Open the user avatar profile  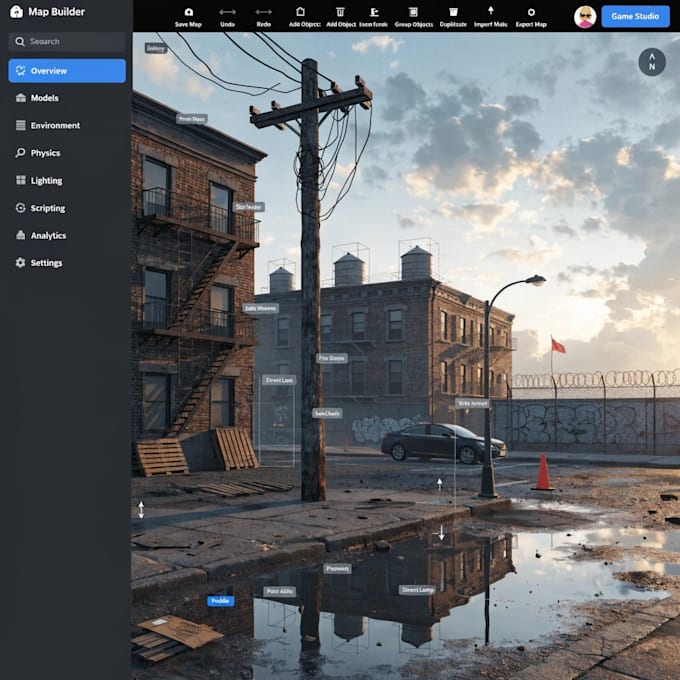[x=585, y=16]
